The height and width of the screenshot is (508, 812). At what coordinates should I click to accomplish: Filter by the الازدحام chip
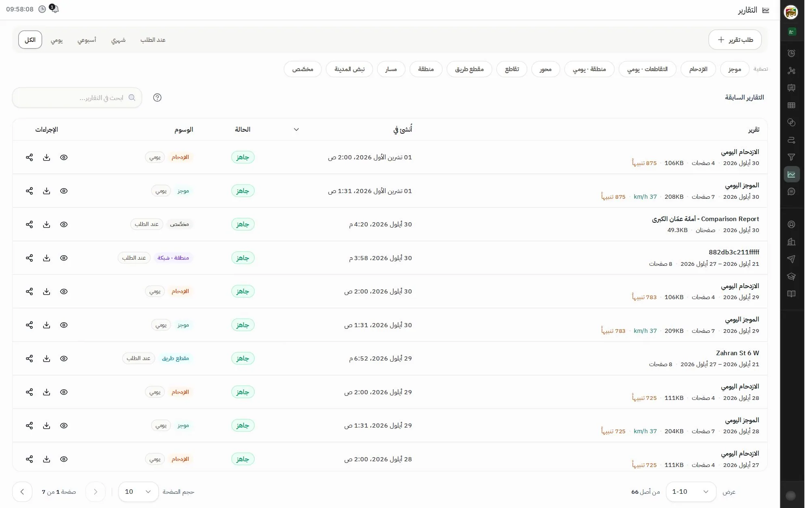click(698, 69)
